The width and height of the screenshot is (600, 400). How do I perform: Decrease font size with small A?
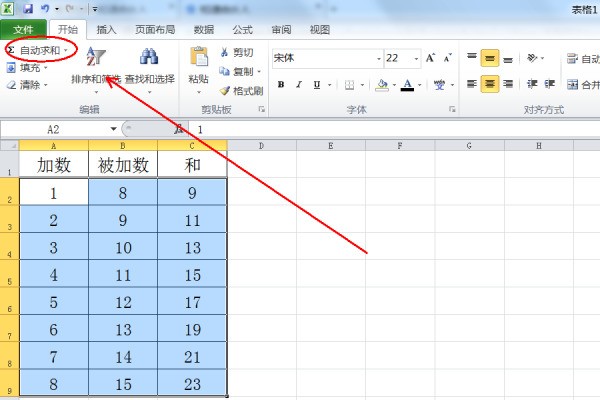tap(448, 58)
